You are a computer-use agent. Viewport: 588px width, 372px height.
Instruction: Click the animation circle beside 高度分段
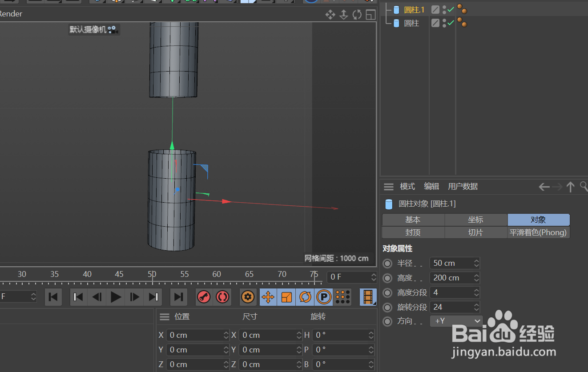click(x=388, y=293)
